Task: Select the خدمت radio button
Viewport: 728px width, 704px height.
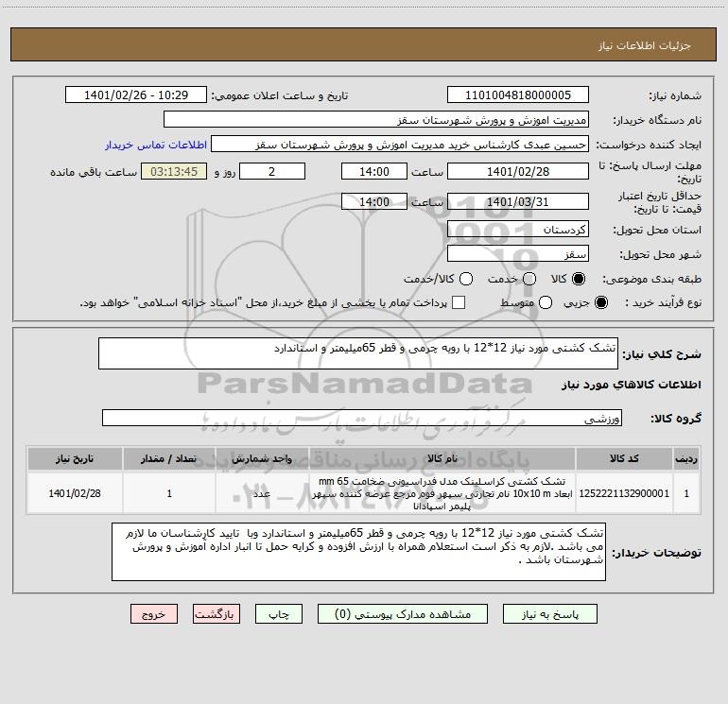Action: pos(529,279)
